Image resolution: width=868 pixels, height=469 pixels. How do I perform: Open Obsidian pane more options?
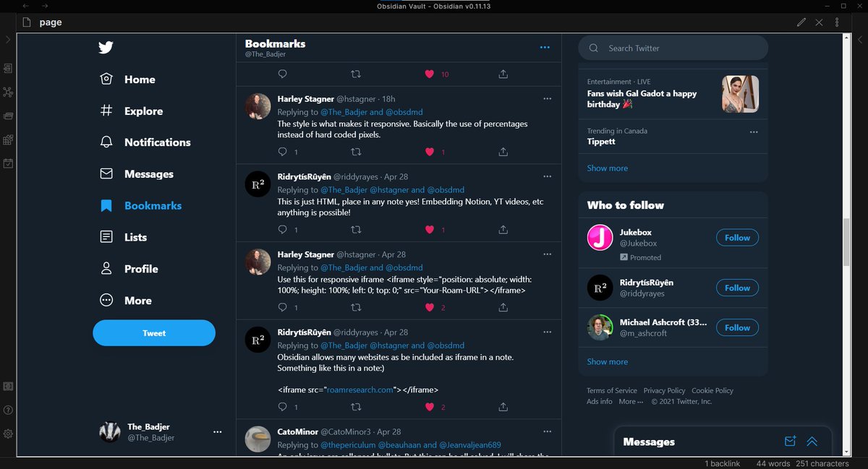(837, 22)
